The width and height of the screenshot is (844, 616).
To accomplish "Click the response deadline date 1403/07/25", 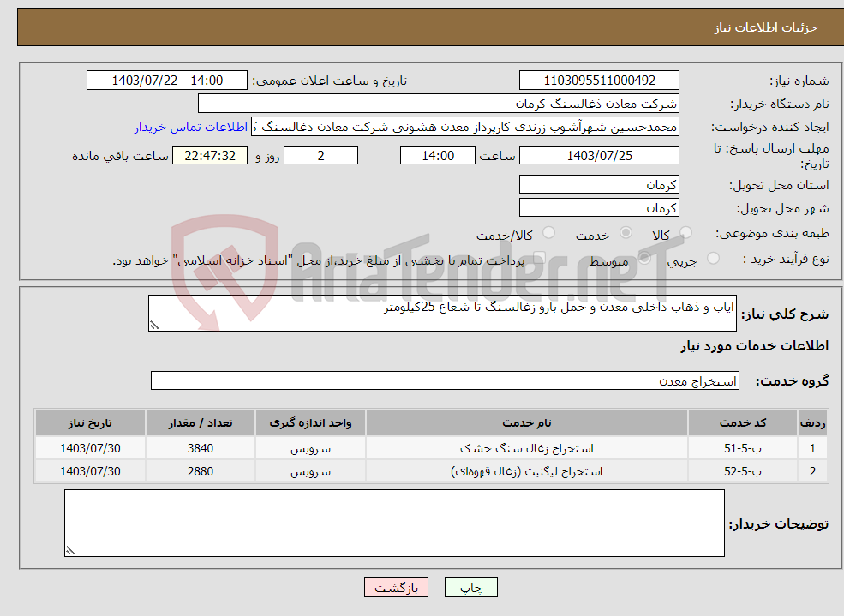I will [599, 155].
